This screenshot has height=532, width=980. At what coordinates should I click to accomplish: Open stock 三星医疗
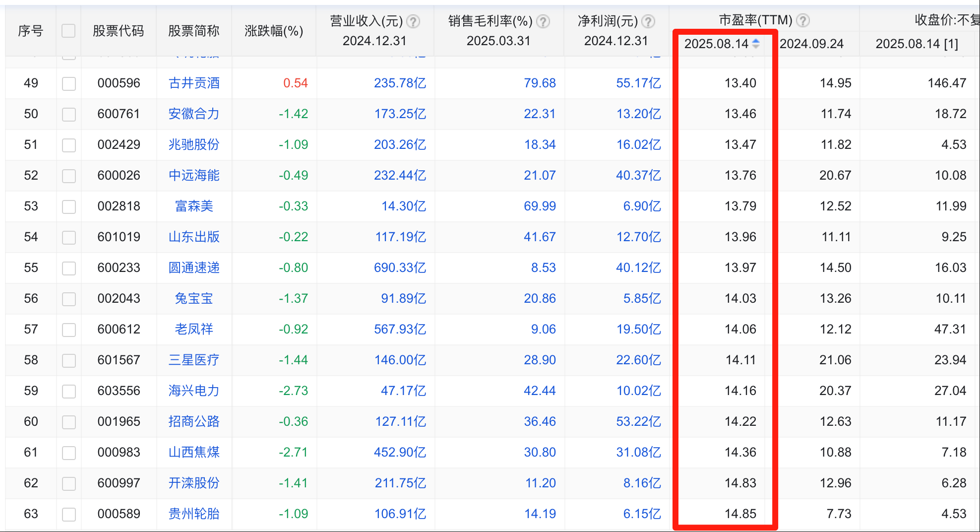click(x=194, y=360)
